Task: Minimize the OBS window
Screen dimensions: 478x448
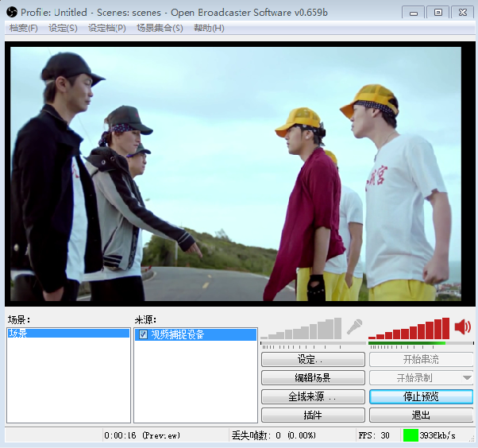Action: point(414,13)
